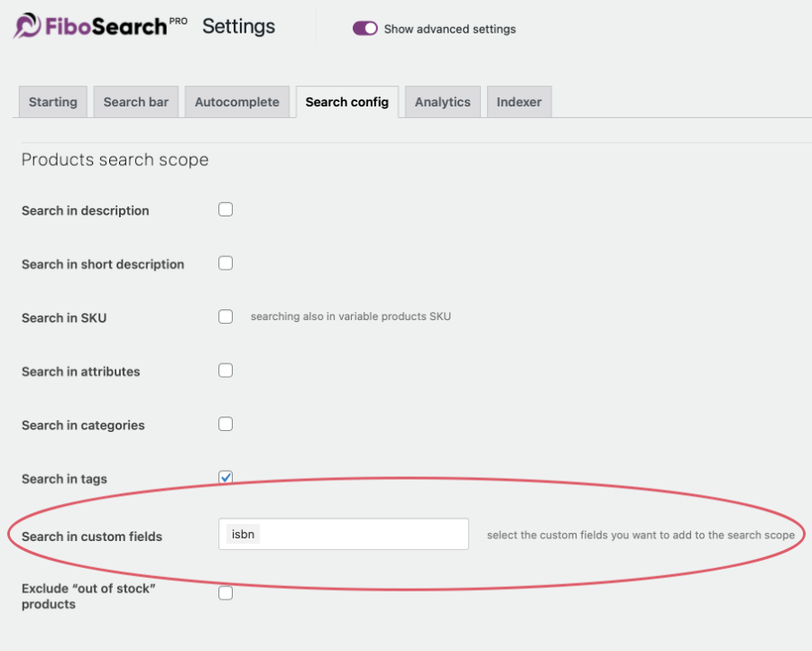Click the FiboSearch magnifier logo icon

[x=23, y=25]
